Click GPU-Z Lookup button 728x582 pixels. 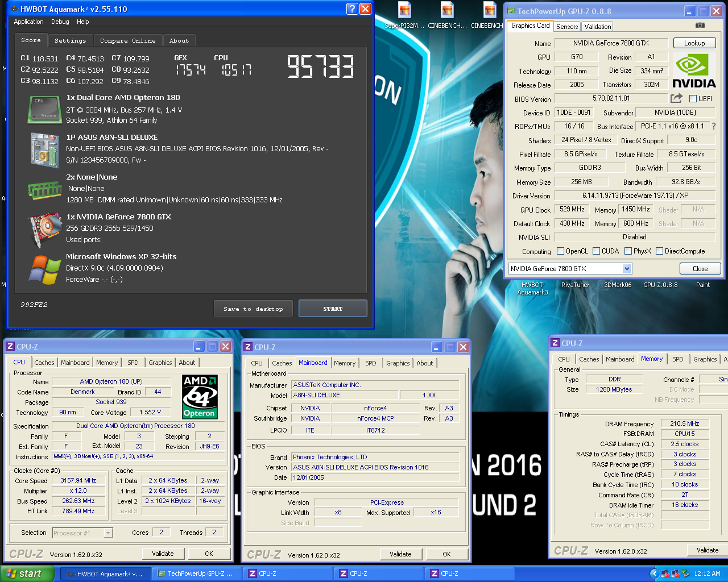(694, 43)
